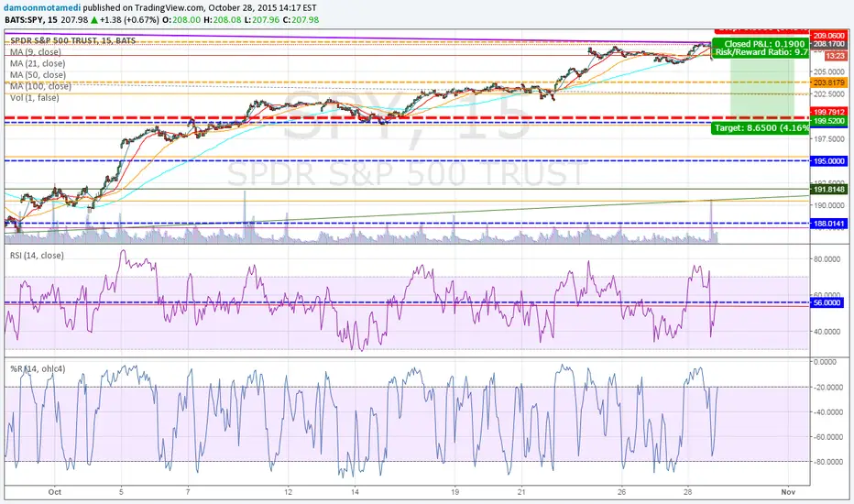Click the 13:23 countdown timer tag
Image resolution: width=854 pixels, height=504 pixels.
click(835, 56)
